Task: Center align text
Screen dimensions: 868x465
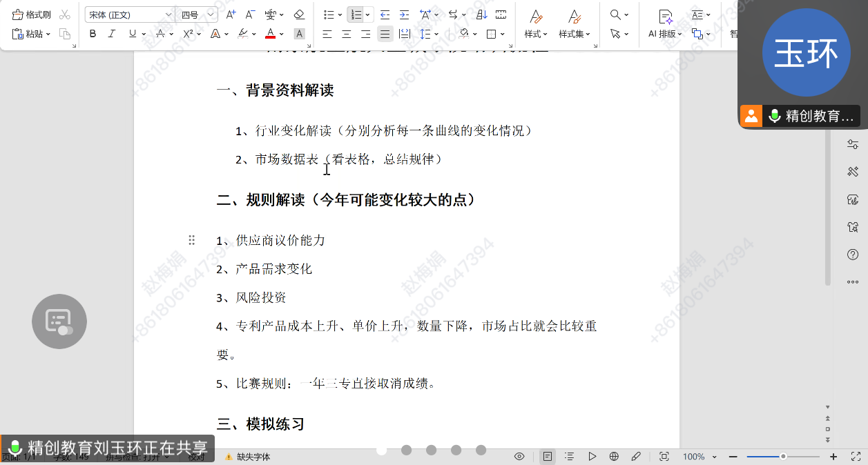Action: point(347,34)
